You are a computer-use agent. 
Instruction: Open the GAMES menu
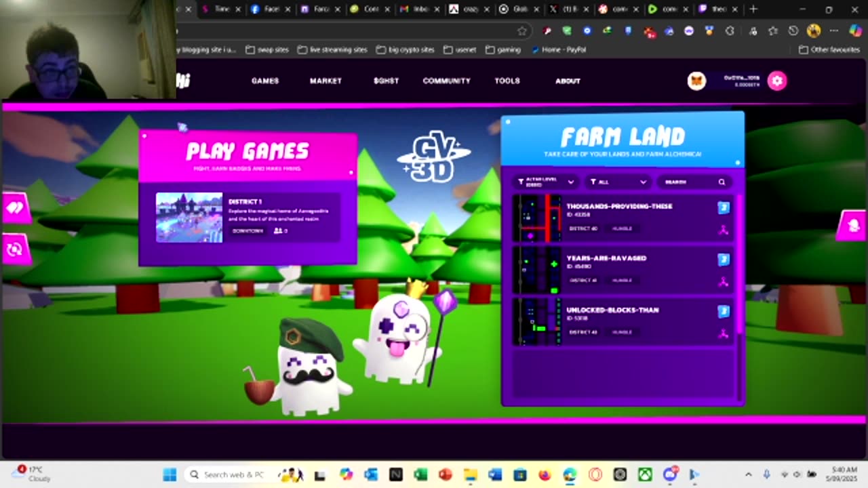point(265,81)
